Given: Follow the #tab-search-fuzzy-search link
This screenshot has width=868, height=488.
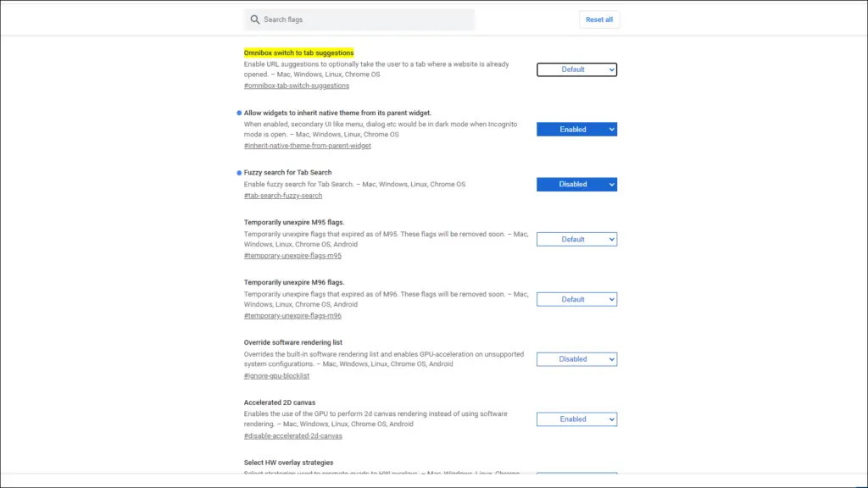Looking at the screenshot, I should pos(283,196).
